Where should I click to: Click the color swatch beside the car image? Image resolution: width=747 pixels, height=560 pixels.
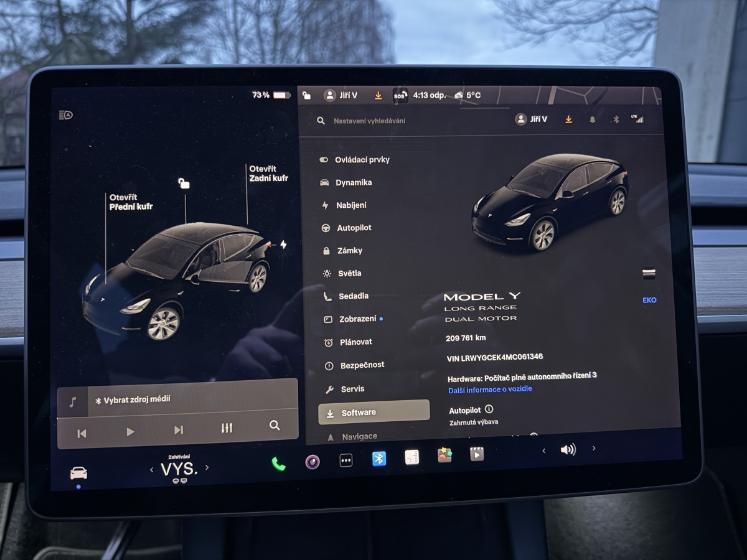tap(649, 273)
